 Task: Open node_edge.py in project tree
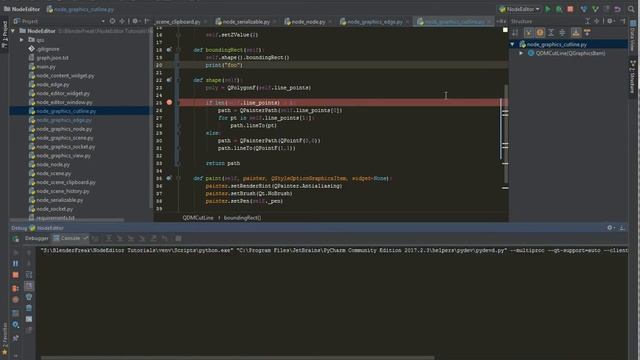point(53,84)
